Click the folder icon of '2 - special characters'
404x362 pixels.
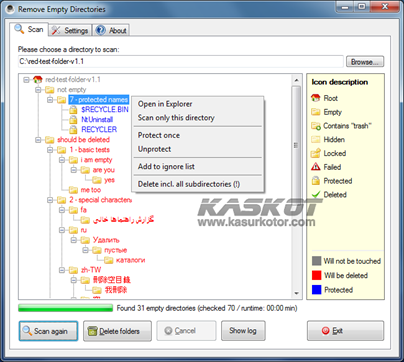click(61, 200)
